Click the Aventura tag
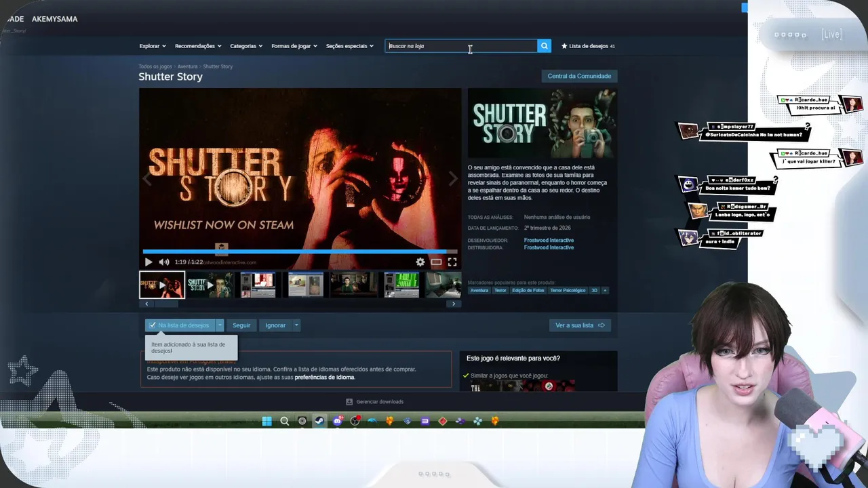This screenshot has height=488, width=868. [x=479, y=290]
